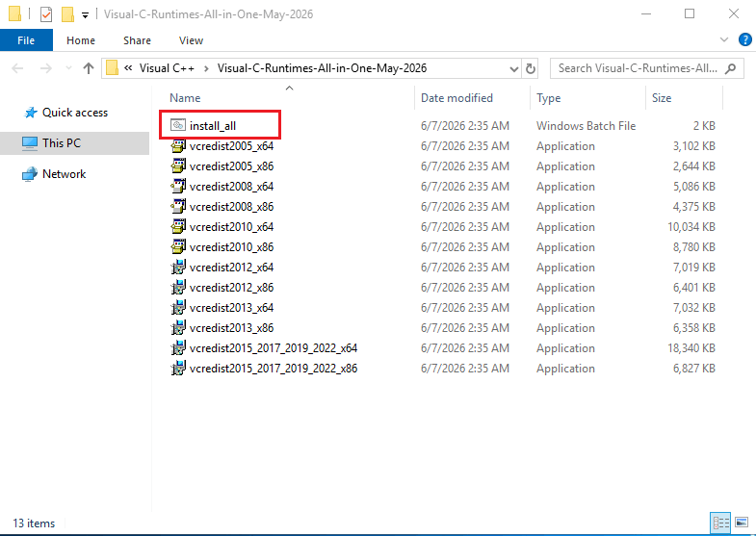Open the install_all batch file icon
This screenshot has height=536, width=756.
178,126
